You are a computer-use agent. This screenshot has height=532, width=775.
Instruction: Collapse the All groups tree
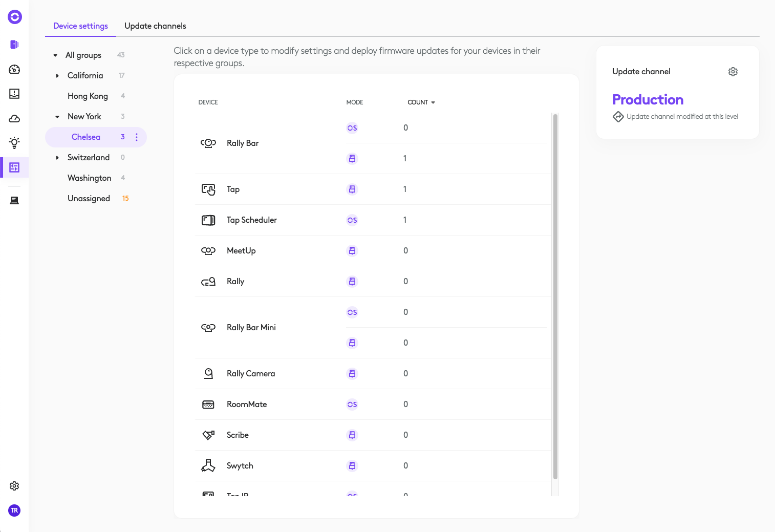click(x=55, y=55)
